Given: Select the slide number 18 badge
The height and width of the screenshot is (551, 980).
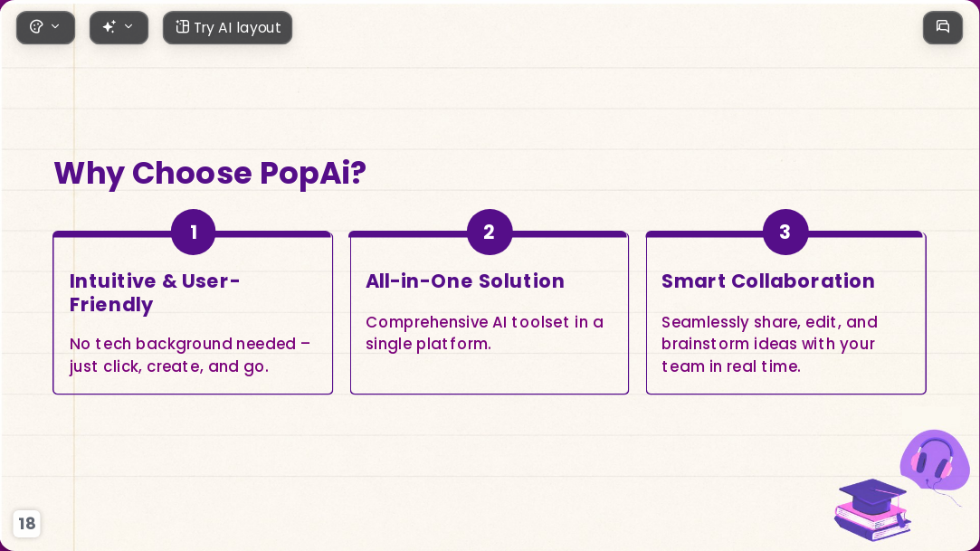Looking at the screenshot, I should (27, 524).
